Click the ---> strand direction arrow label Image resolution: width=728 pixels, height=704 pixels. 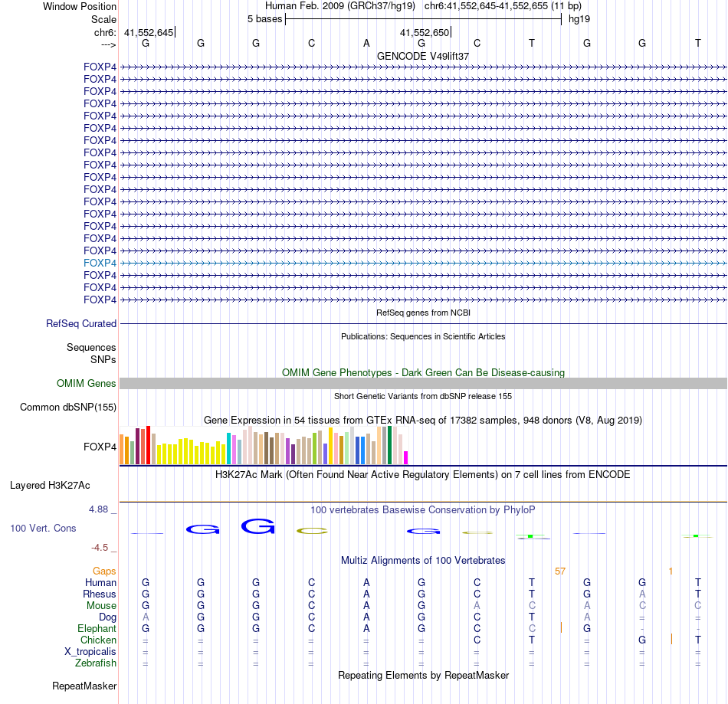tap(109, 44)
